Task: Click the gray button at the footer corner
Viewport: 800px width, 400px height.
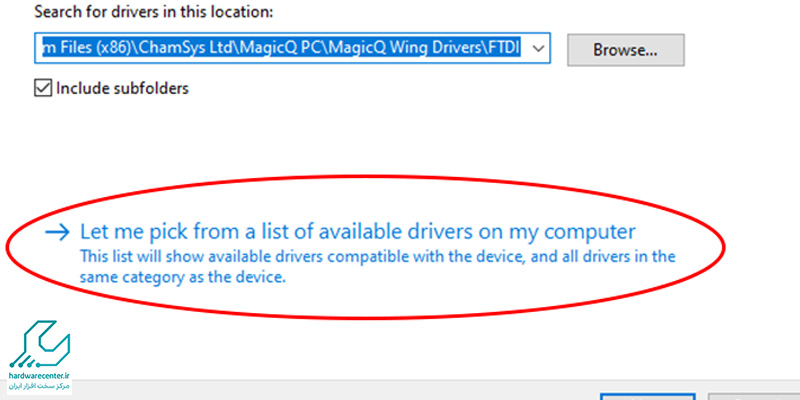Action: pos(754,397)
